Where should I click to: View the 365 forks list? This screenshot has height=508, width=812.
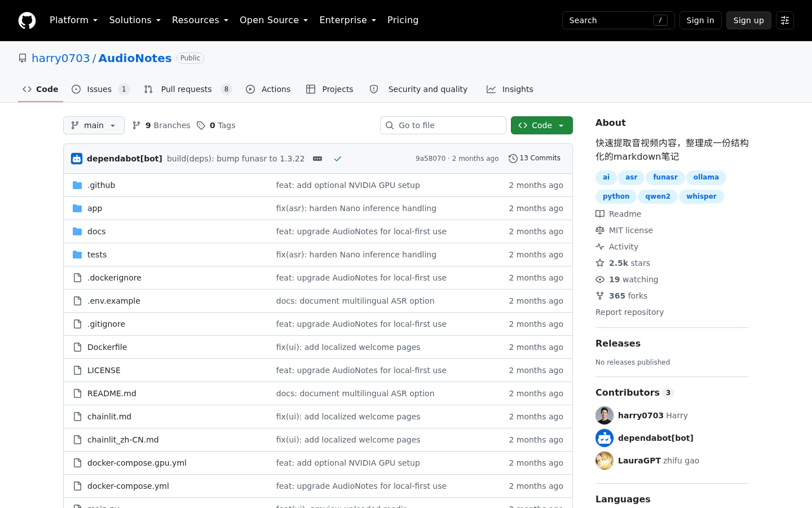[621, 296]
